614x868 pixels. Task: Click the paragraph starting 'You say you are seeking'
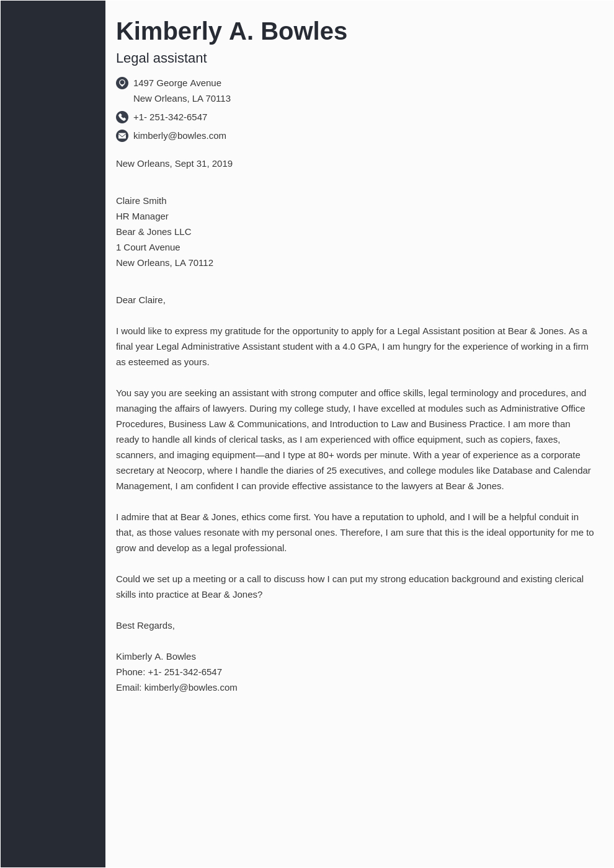point(352,440)
